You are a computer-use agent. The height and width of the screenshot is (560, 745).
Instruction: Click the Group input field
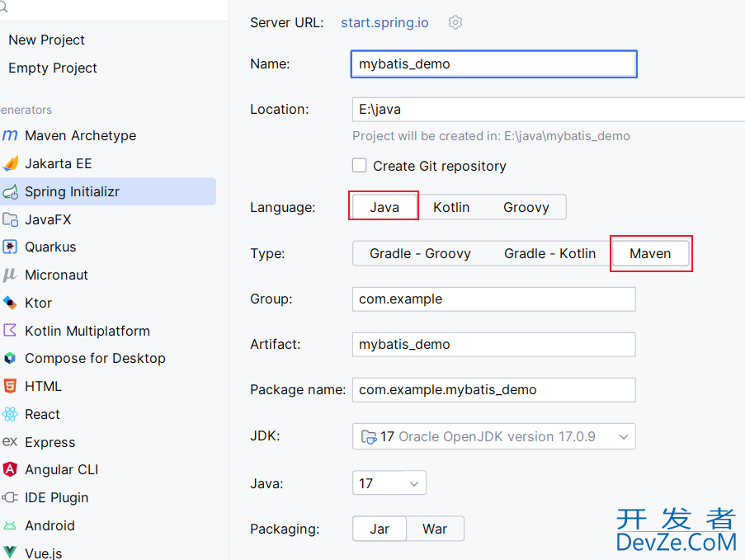(493, 299)
